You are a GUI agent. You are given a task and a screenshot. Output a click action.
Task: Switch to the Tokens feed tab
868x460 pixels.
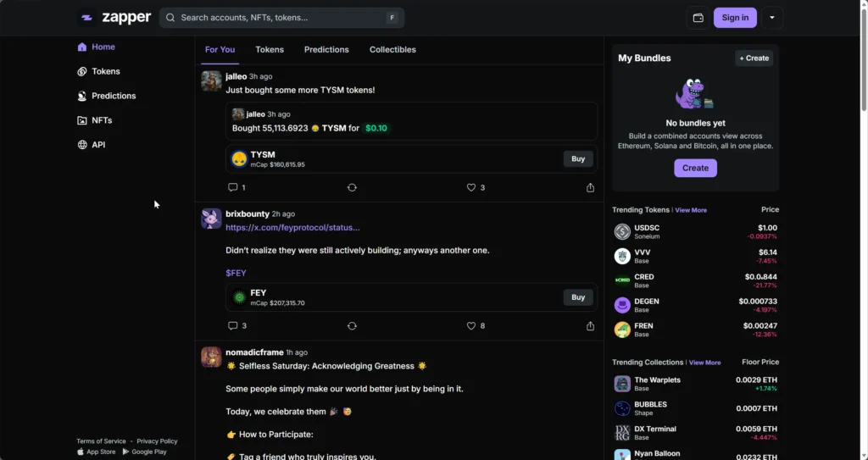coord(270,50)
